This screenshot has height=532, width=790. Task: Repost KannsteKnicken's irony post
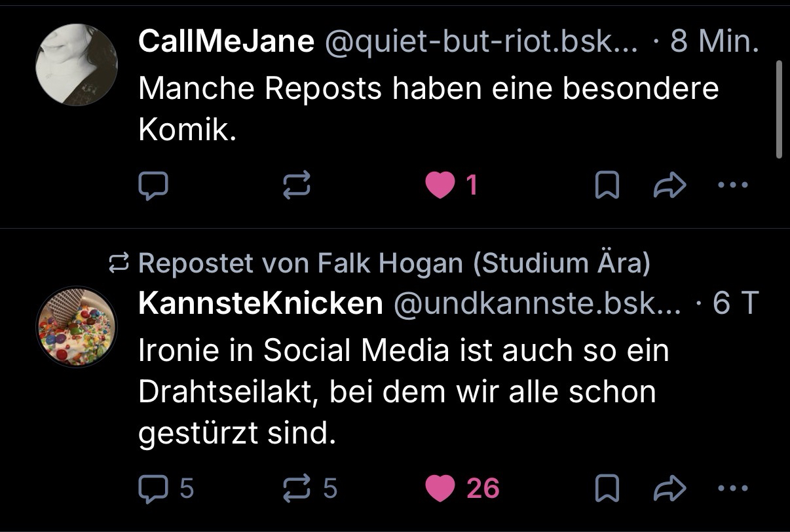pyautogui.click(x=296, y=488)
